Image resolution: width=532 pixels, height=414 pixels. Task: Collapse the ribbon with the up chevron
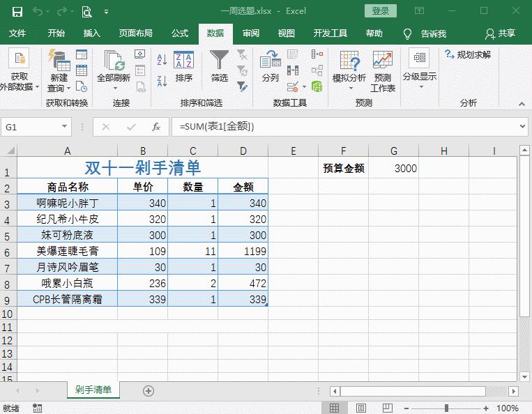(x=522, y=104)
